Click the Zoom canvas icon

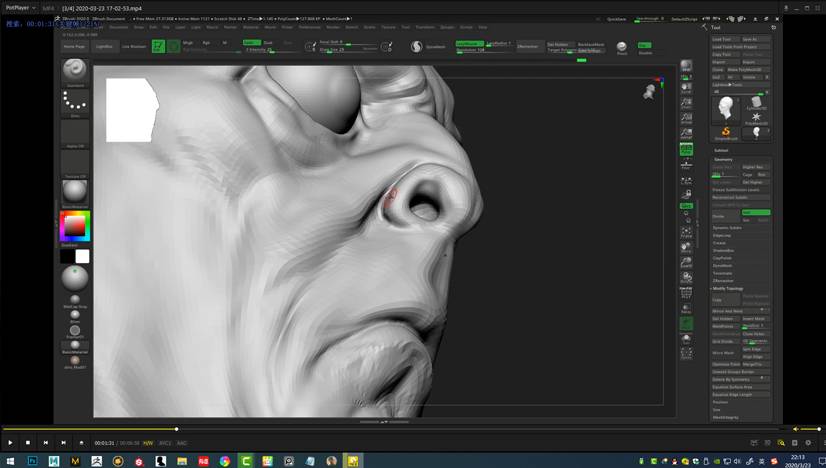pyautogui.click(x=686, y=103)
